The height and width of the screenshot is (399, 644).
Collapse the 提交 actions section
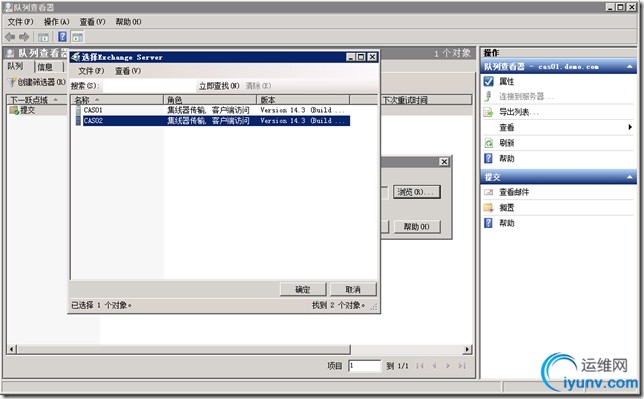(630, 177)
